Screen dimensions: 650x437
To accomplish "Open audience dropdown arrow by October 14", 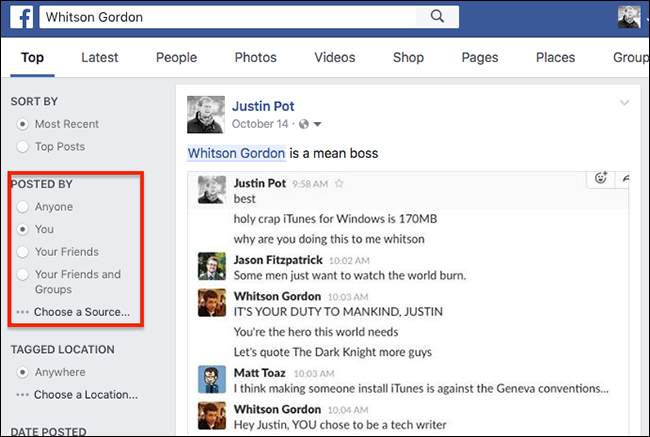I will coord(317,124).
